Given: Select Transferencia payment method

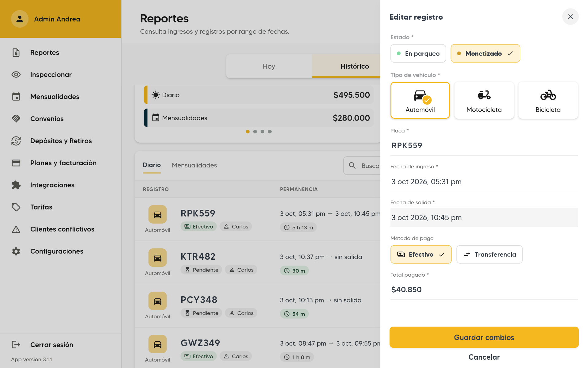Looking at the screenshot, I should [x=489, y=254].
